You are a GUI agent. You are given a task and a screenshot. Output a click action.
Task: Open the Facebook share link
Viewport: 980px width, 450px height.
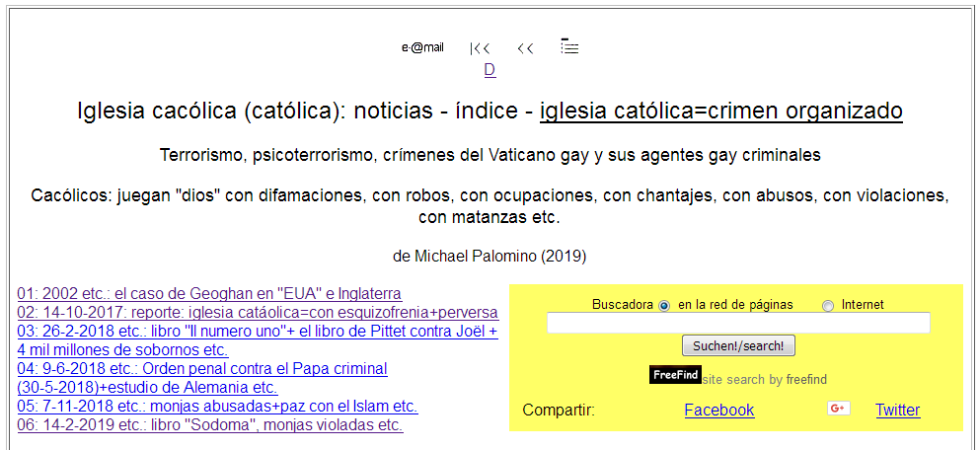click(x=718, y=411)
